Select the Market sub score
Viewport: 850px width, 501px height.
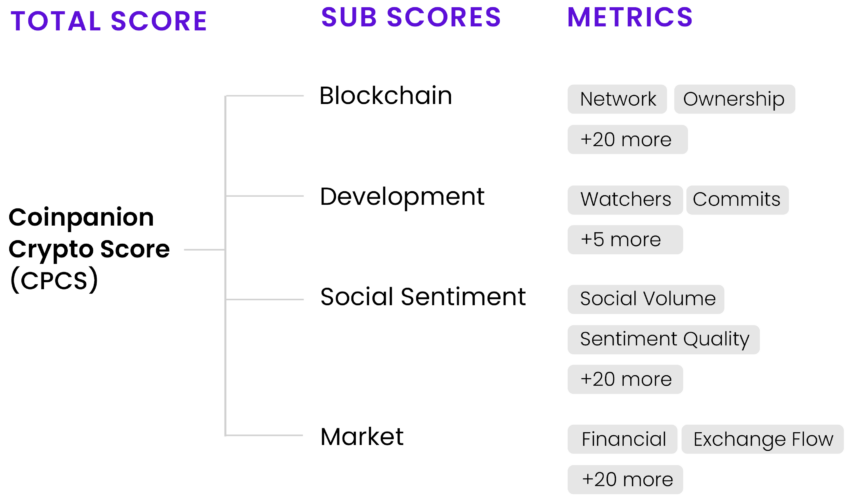[x=362, y=436]
